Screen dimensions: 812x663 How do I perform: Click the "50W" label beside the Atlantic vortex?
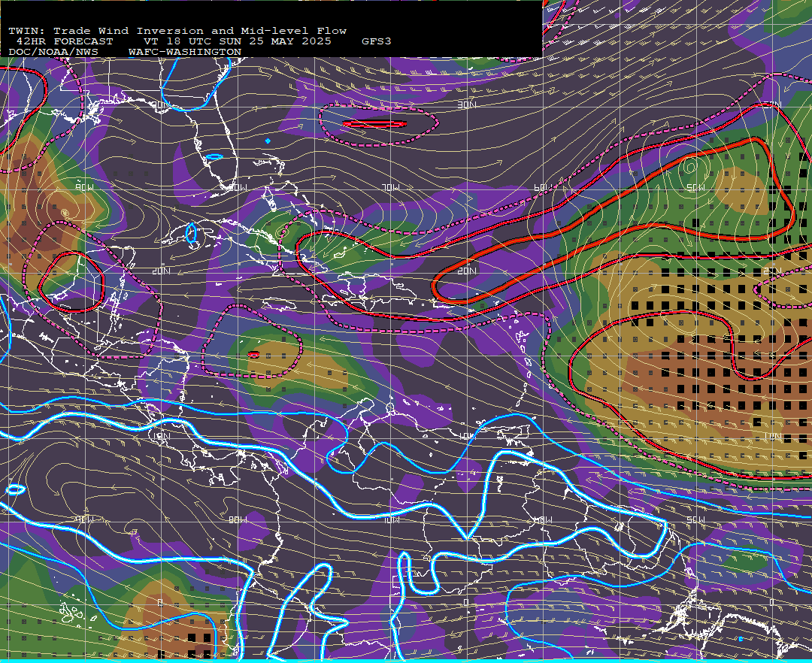(695, 187)
